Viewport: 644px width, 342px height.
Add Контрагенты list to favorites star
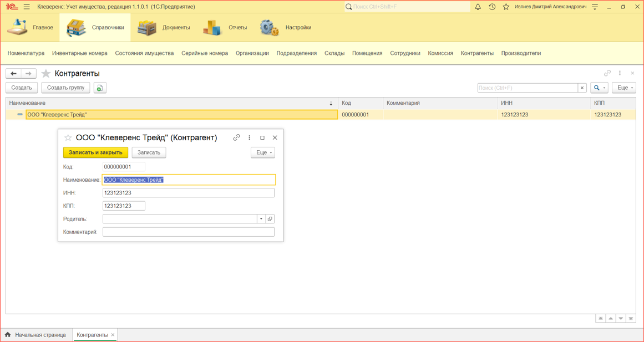pos(46,74)
